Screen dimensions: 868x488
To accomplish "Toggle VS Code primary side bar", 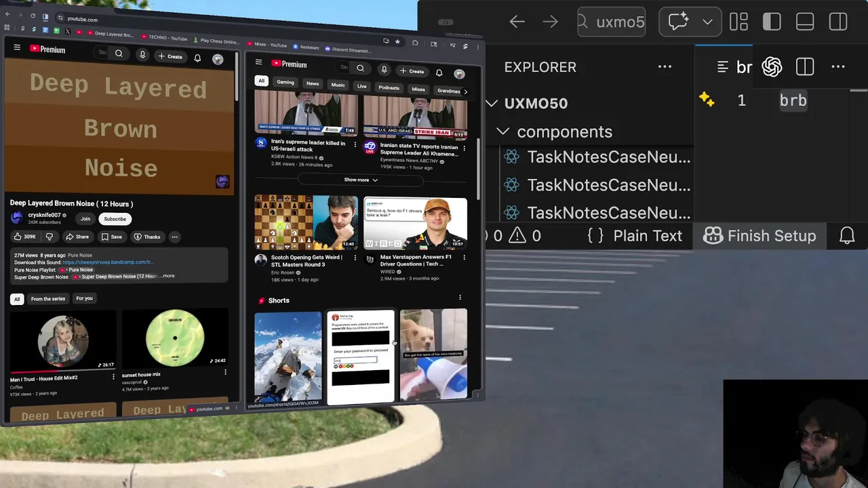I will coord(772,22).
